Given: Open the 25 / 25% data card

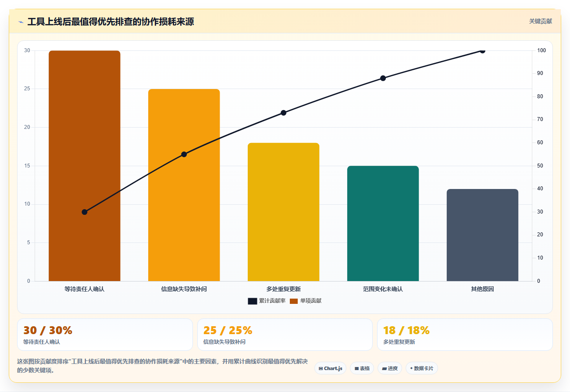Looking at the screenshot, I should (x=285, y=335).
